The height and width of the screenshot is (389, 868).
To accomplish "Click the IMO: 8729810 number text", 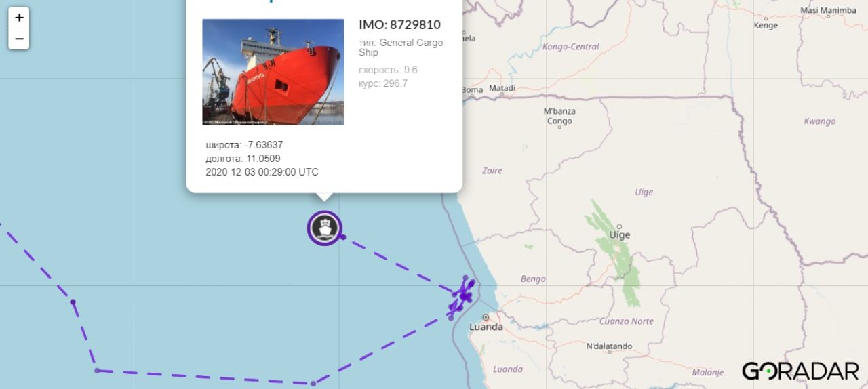I will pyautogui.click(x=399, y=25).
